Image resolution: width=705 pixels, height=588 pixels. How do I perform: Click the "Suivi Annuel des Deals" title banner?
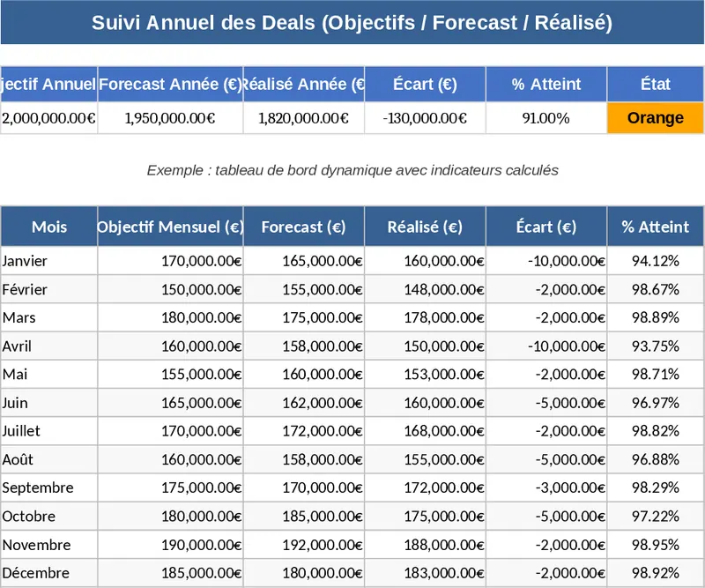tap(352, 23)
